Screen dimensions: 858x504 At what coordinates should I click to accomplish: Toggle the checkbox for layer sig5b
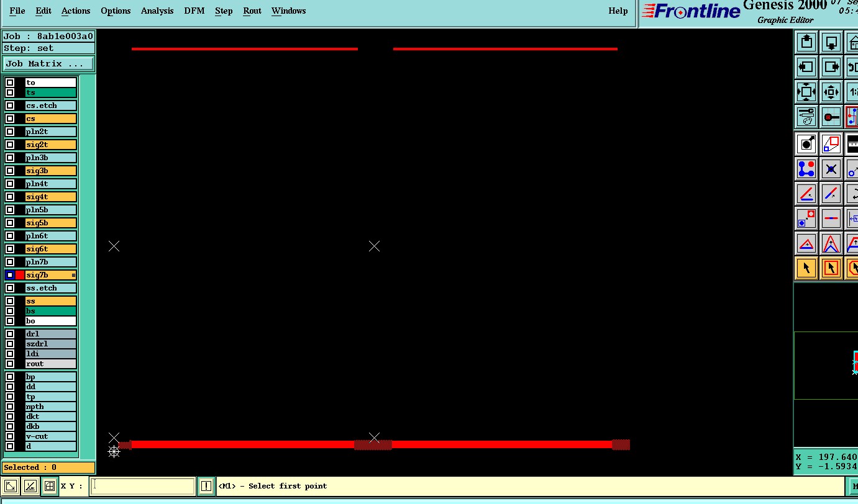[10, 223]
